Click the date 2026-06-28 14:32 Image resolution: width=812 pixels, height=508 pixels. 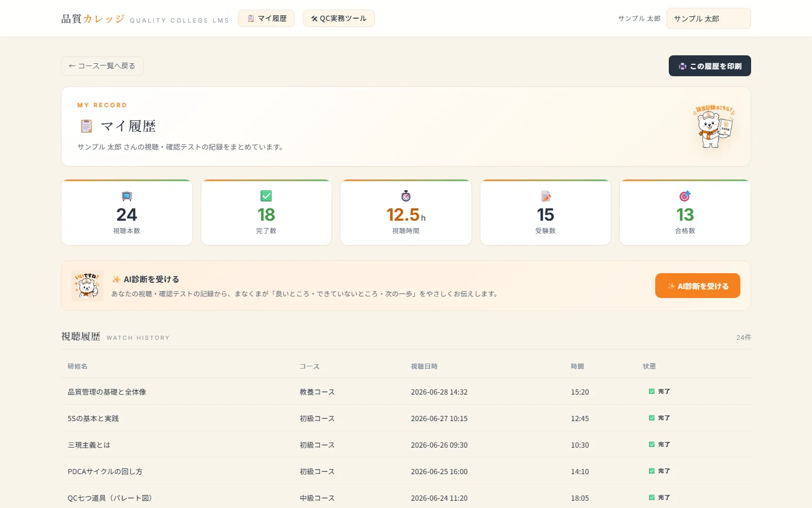tap(439, 392)
